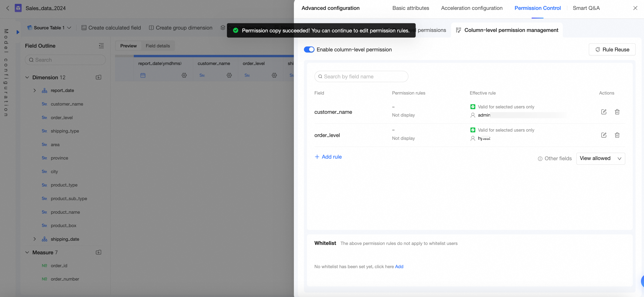
Task: Click the Rule Reuse button
Action: (x=612, y=49)
